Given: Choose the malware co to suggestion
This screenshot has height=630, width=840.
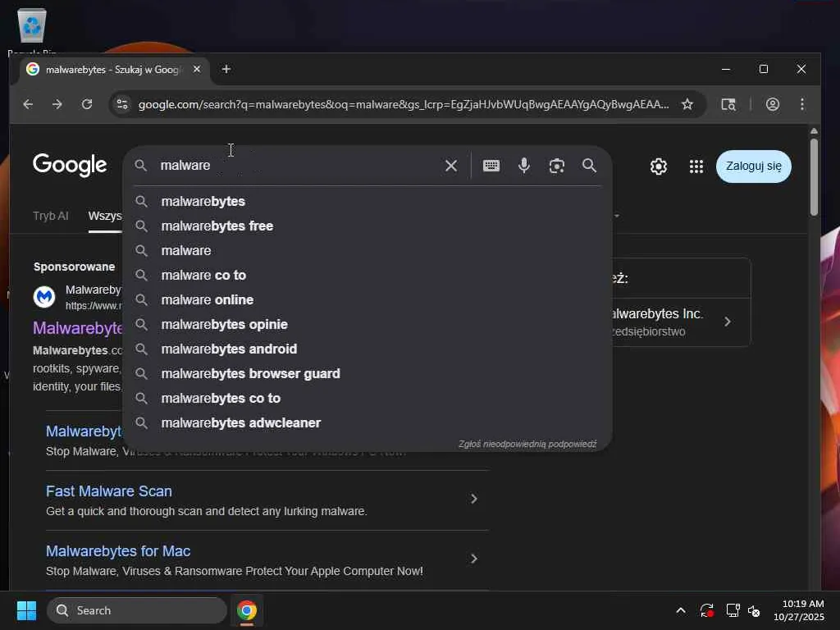Looking at the screenshot, I should pyautogui.click(x=367, y=276).
